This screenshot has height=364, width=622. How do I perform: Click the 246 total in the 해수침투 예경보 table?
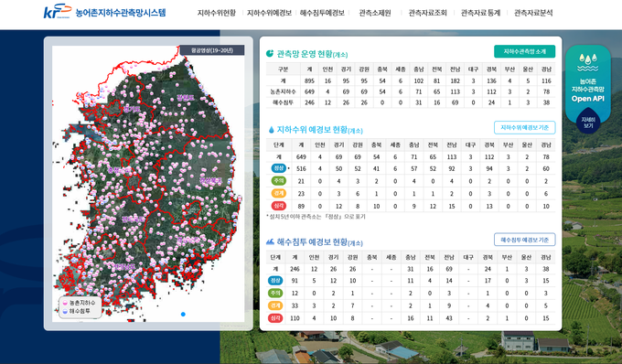click(x=295, y=269)
